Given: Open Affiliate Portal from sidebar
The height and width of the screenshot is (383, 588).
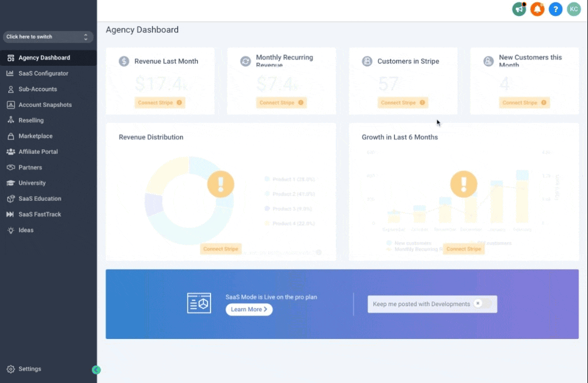Looking at the screenshot, I should (38, 152).
